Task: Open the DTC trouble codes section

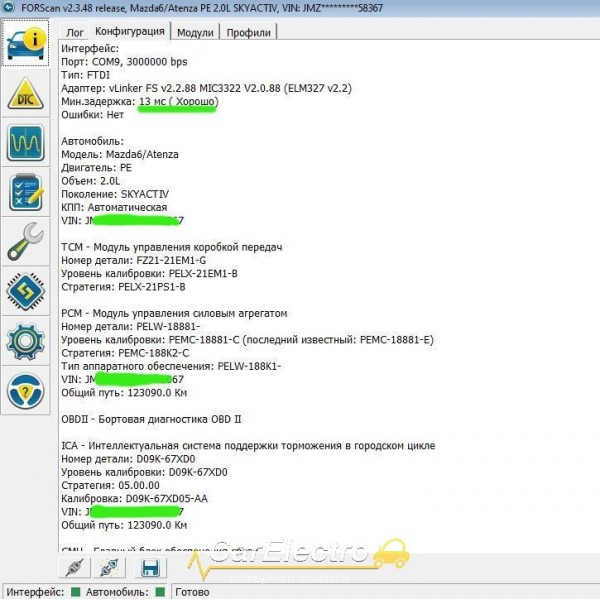Action: pyautogui.click(x=25, y=94)
